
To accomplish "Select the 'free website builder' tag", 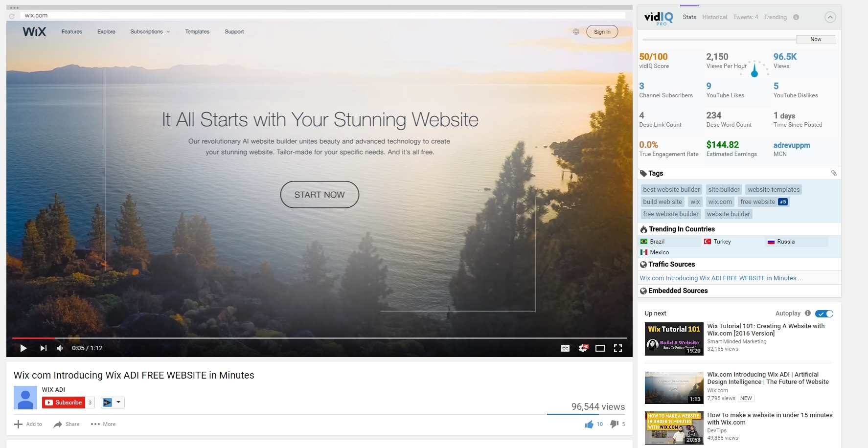I will coord(671,214).
